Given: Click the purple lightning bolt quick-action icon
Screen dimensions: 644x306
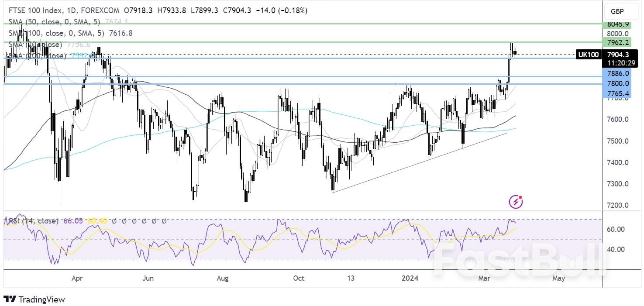Looking at the screenshot, I should (515, 201).
